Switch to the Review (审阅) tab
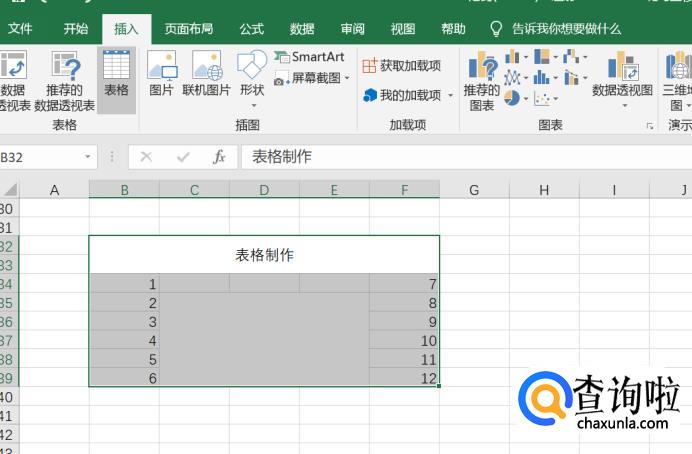The image size is (692, 454). tap(352, 29)
